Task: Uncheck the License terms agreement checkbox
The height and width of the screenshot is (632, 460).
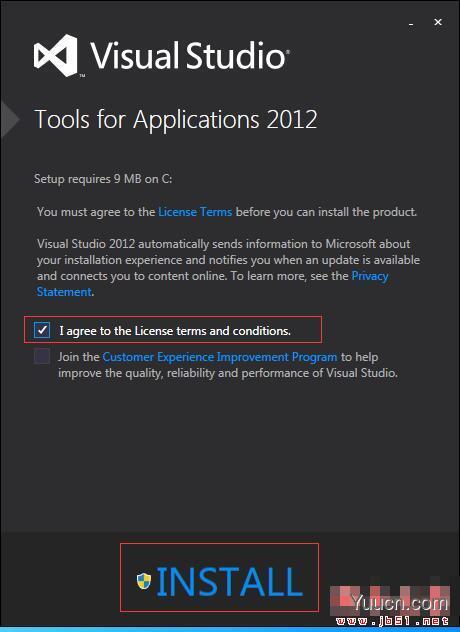Action: click(x=42, y=330)
